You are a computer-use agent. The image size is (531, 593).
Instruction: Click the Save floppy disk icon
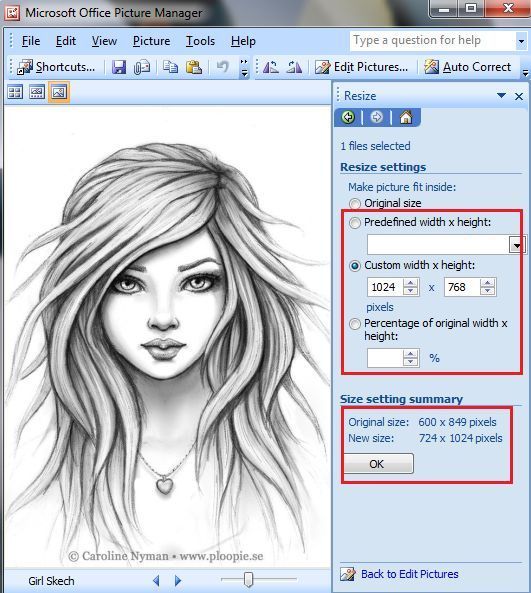(119, 67)
